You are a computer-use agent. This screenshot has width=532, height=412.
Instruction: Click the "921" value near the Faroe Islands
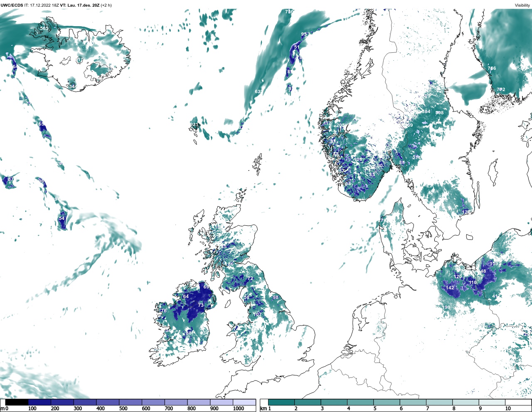pos(194,125)
